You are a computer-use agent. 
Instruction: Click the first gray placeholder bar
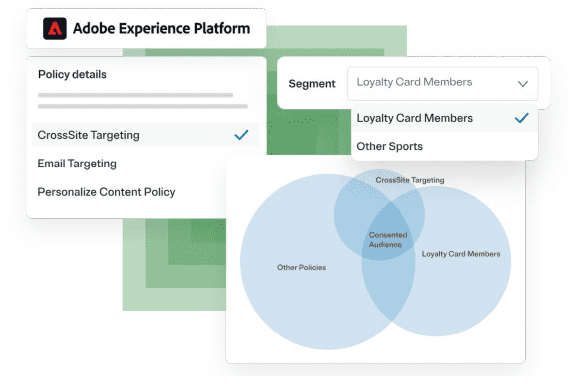click(x=135, y=95)
